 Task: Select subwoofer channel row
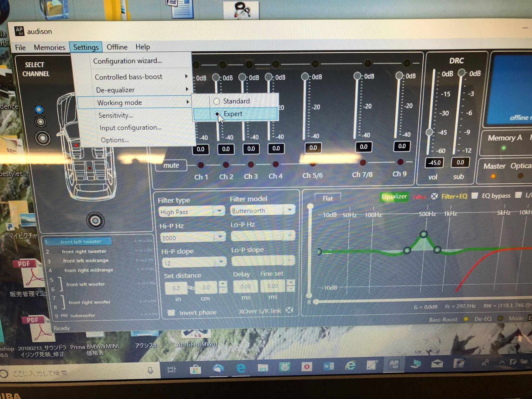pyautogui.click(x=83, y=316)
